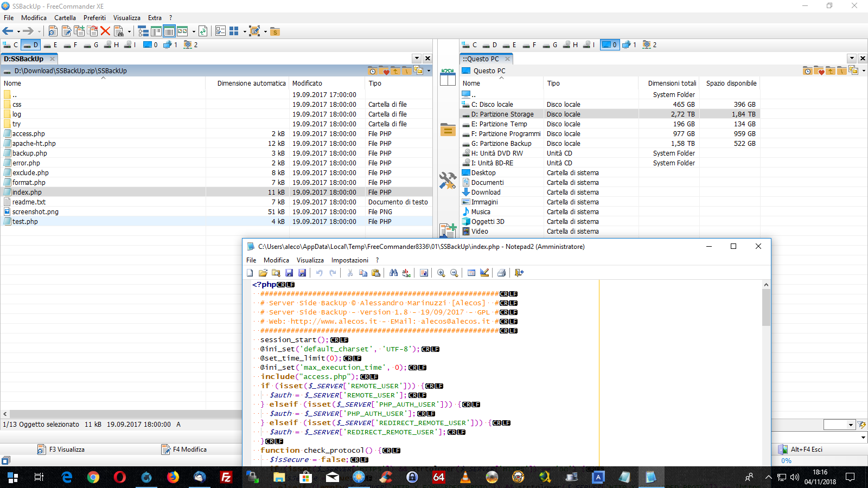Click the red X delete icon in FreeCommander toolbar

[x=105, y=31]
